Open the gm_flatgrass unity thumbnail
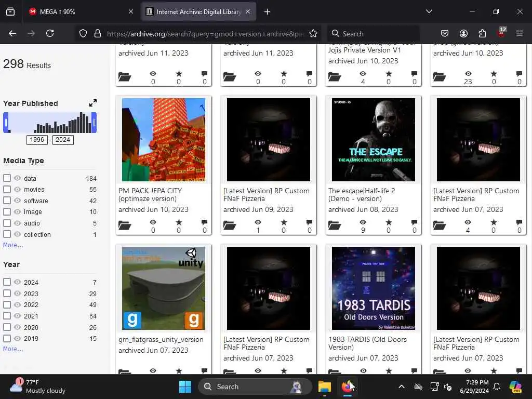532x399 pixels. coord(164,288)
